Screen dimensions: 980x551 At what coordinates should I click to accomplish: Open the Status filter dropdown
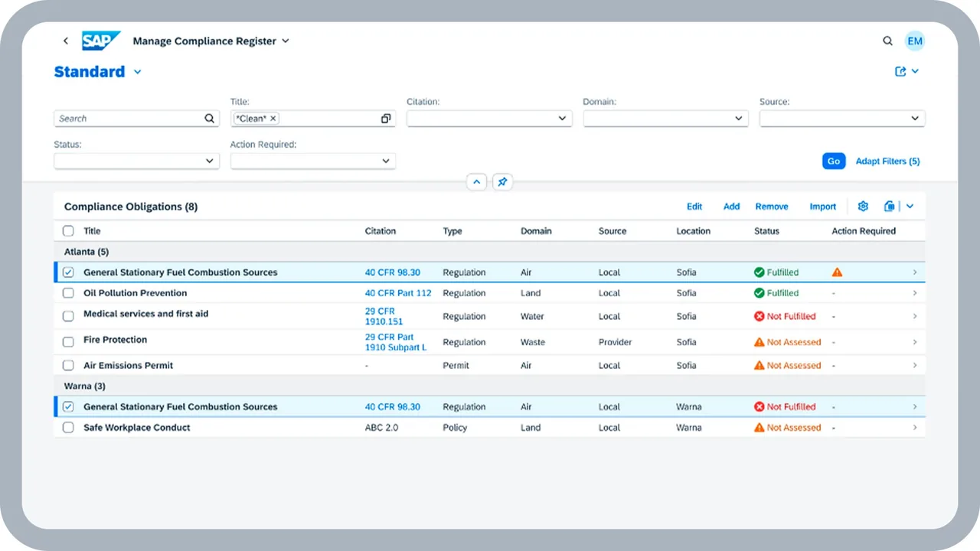[210, 161]
